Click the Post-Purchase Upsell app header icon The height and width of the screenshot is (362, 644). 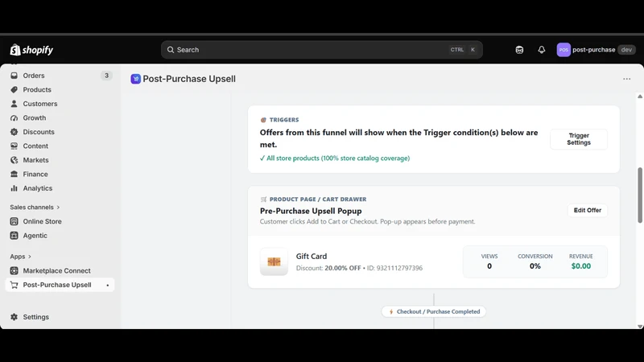(x=135, y=79)
